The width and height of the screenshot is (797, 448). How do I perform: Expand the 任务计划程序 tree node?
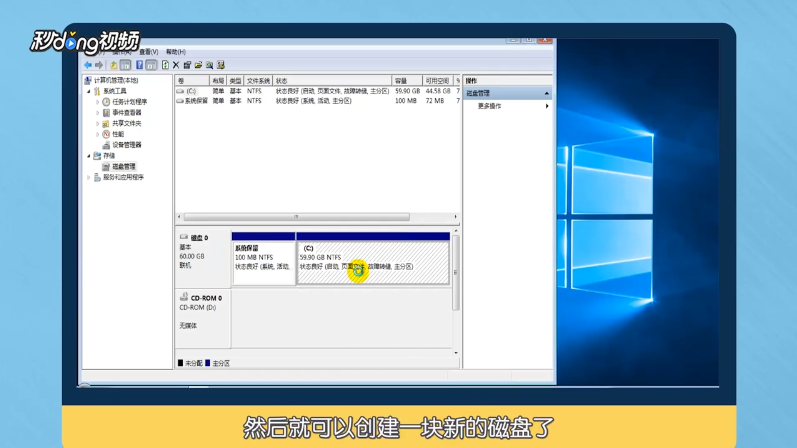[98, 102]
